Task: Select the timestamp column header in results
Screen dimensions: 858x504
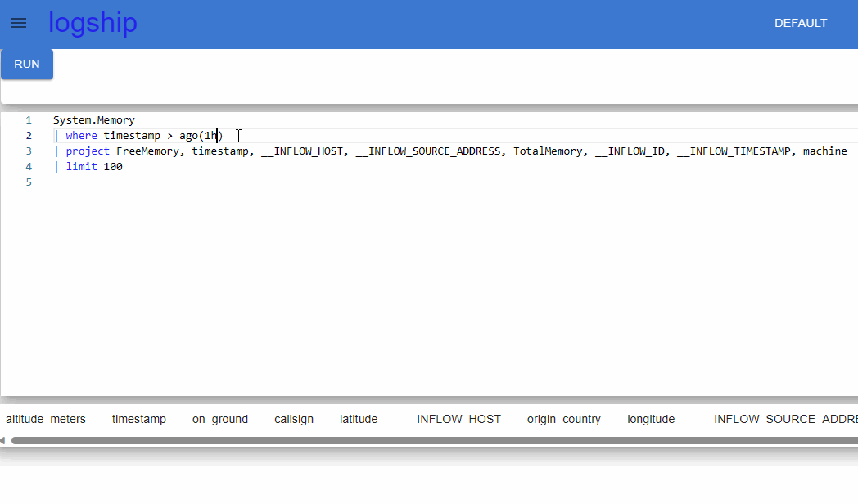Action: [x=139, y=419]
